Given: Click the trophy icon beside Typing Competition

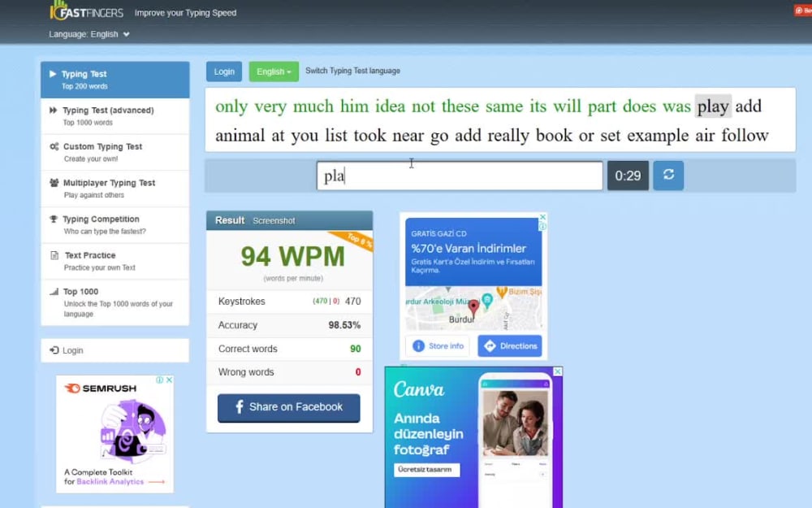Looking at the screenshot, I should pos(54,219).
